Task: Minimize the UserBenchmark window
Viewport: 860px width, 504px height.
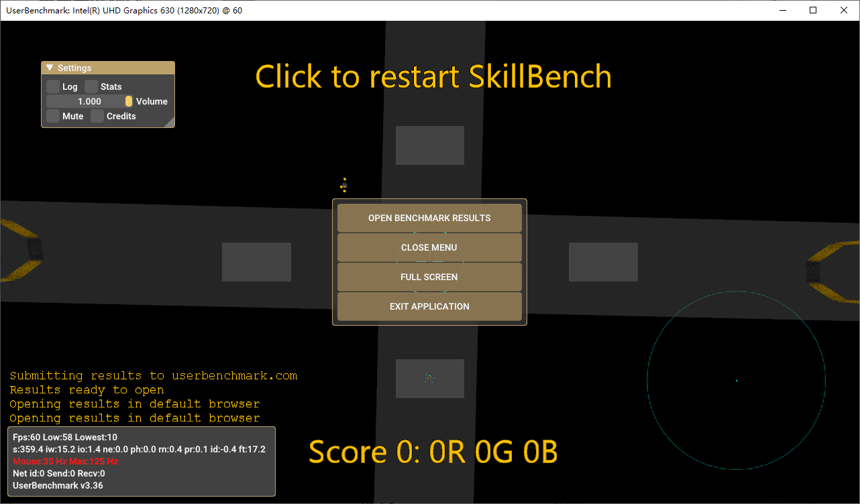Action: click(x=782, y=10)
